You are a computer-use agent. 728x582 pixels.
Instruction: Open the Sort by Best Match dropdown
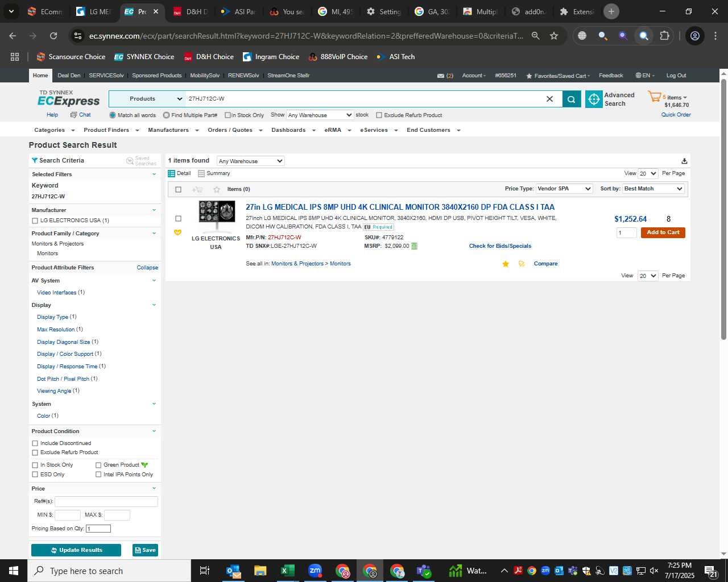tap(653, 189)
